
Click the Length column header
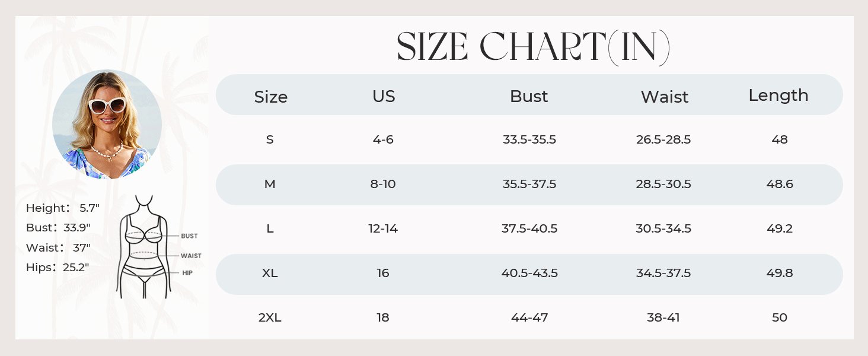click(778, 95)
